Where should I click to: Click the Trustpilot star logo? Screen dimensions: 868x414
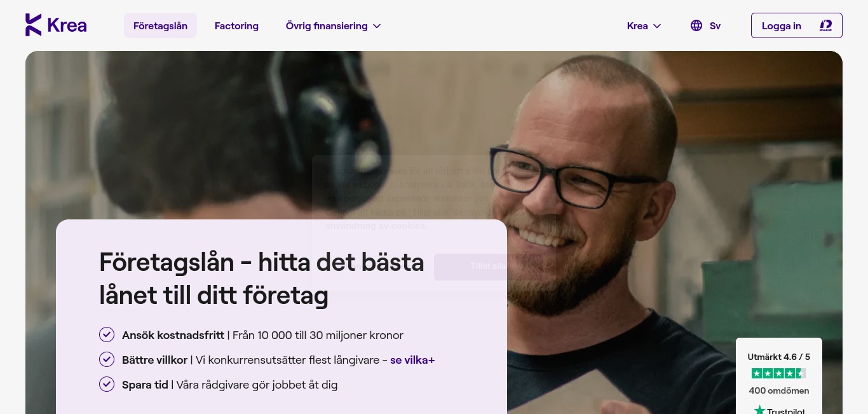[x=759, y=410]
